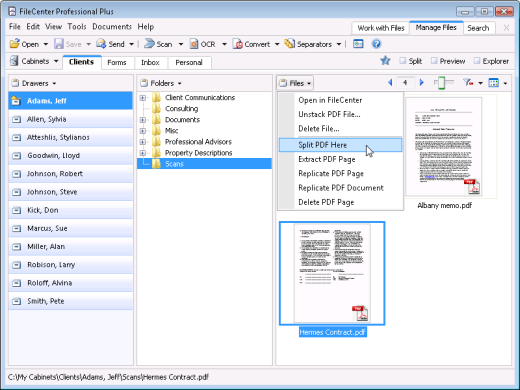This screenshot has width=520, height=390.
Task: Click the Cabinets icon
Action: (x=14, y=61)
